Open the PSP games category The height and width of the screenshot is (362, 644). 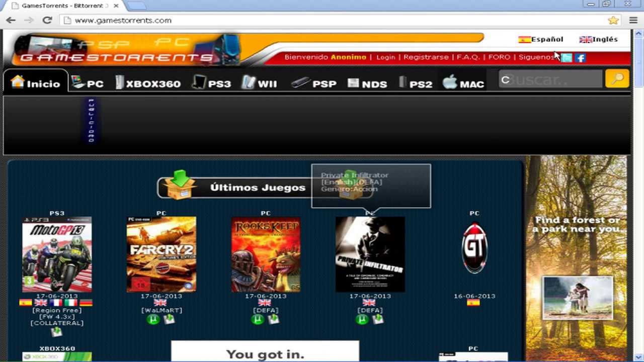pyautogui.click(x=313, y=82)
